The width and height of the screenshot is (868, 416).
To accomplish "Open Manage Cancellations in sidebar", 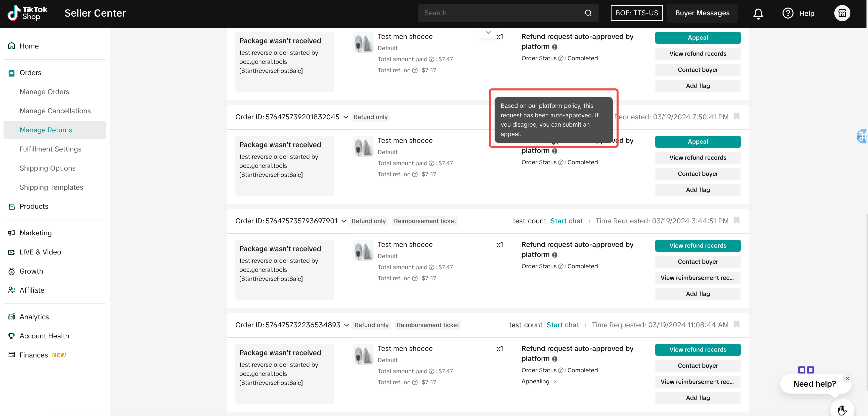I will click(x=55, y=111).
